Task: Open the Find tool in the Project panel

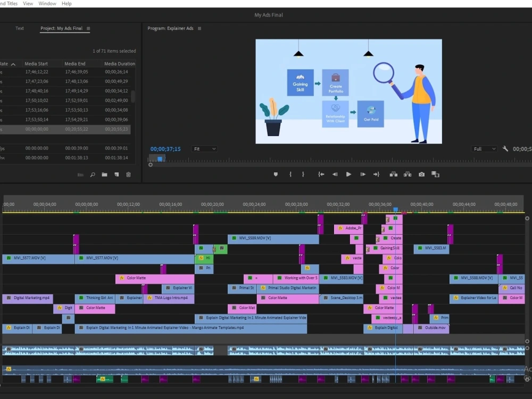Action: tap(93, 174)
